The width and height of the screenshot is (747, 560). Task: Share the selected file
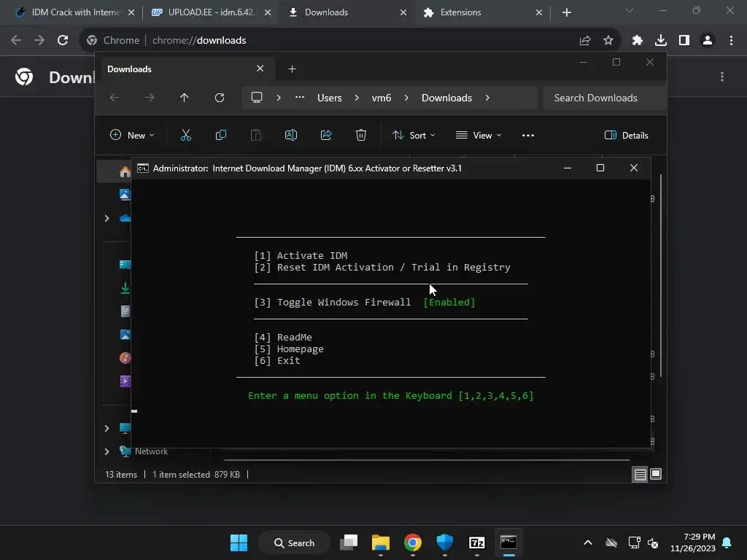326,135
